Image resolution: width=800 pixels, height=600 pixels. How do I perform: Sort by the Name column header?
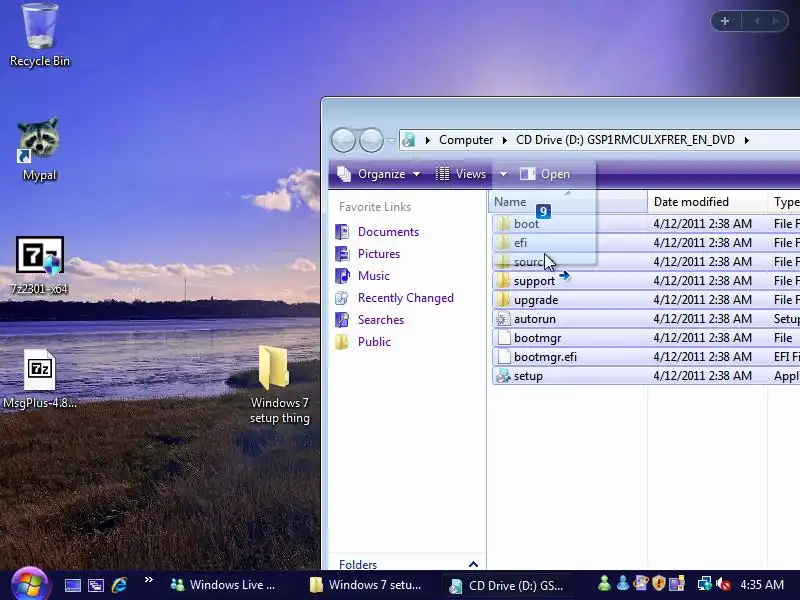[x=568, y=202]
